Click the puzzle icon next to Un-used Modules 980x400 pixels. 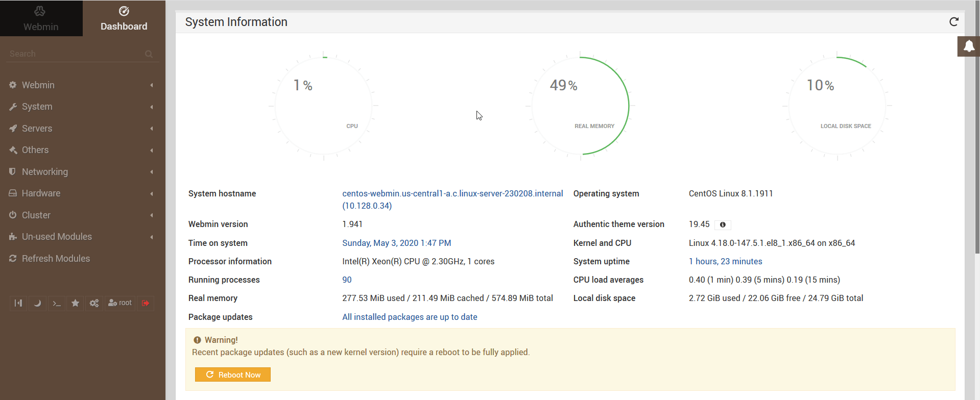pyautogui.click(x=13, y=237)
